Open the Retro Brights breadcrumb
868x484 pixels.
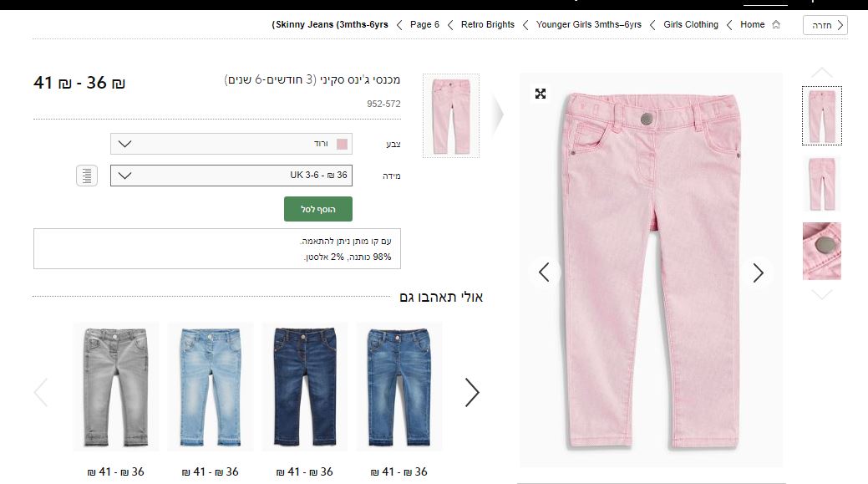pos(488,24)
